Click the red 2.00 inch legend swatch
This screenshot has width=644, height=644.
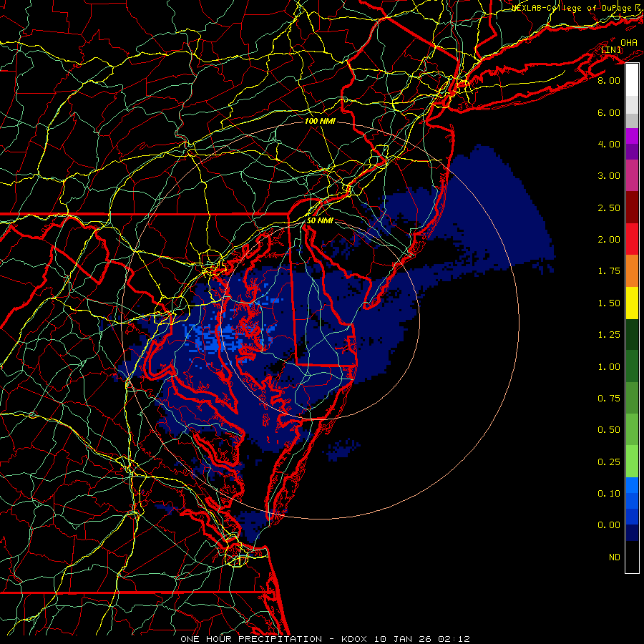(632, 240)
